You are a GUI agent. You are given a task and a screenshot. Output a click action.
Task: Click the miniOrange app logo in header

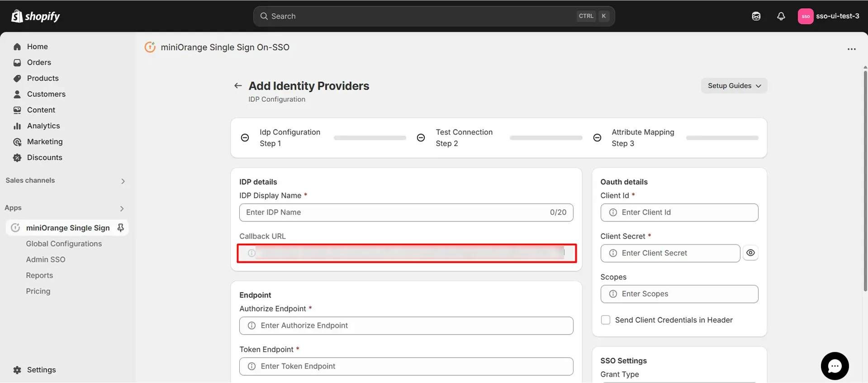click(150, 47)
